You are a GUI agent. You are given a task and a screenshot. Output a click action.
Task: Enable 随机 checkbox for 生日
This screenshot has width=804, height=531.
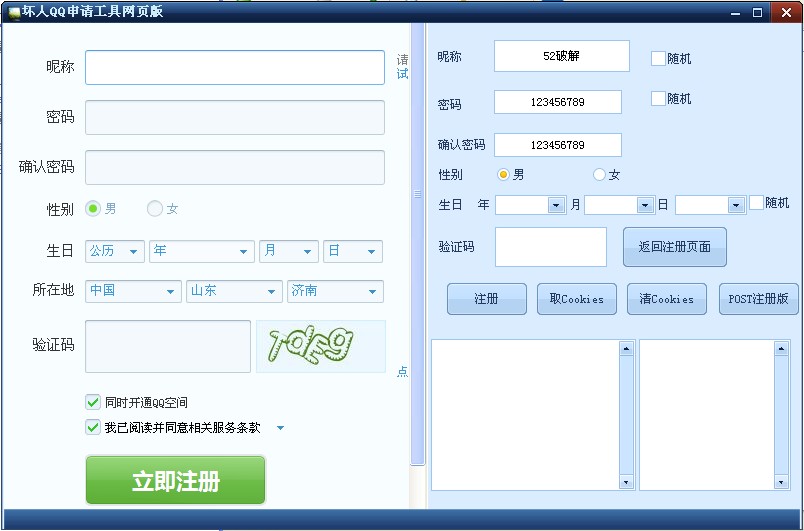click(756, 202)
